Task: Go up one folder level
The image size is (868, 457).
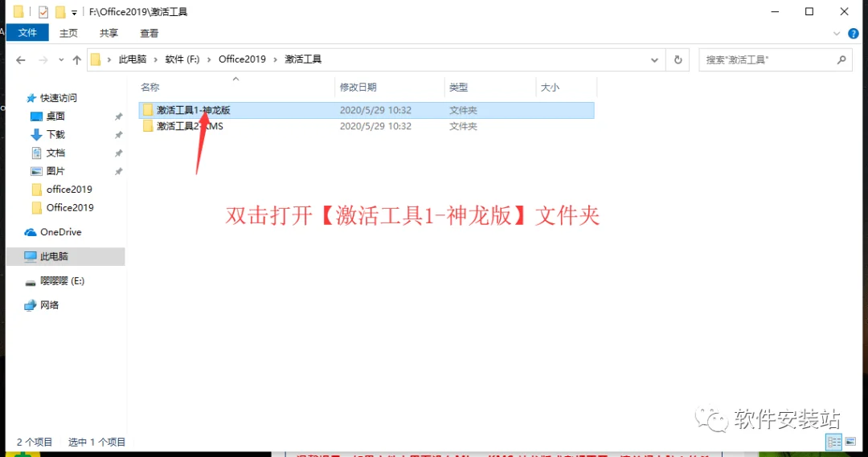Action: click(77, 59)
